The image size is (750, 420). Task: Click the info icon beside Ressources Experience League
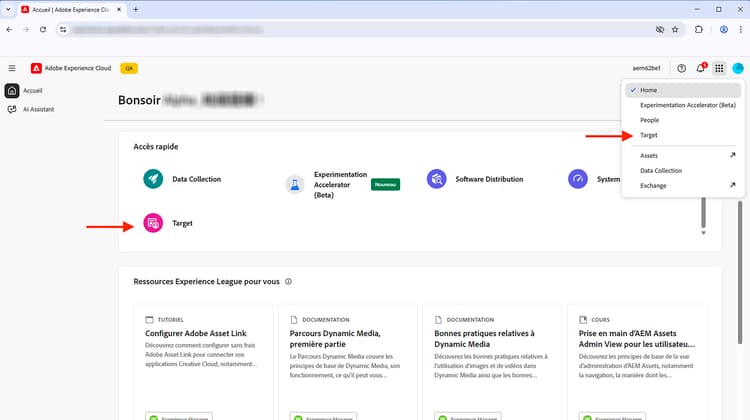click(288, 281)
